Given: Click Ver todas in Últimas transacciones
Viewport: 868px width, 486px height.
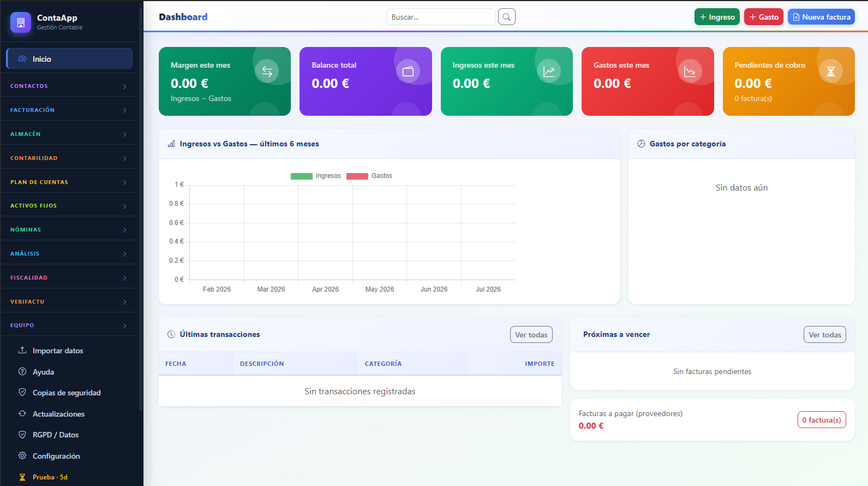Looking at the screenshot, I should (x=531, y=335).
